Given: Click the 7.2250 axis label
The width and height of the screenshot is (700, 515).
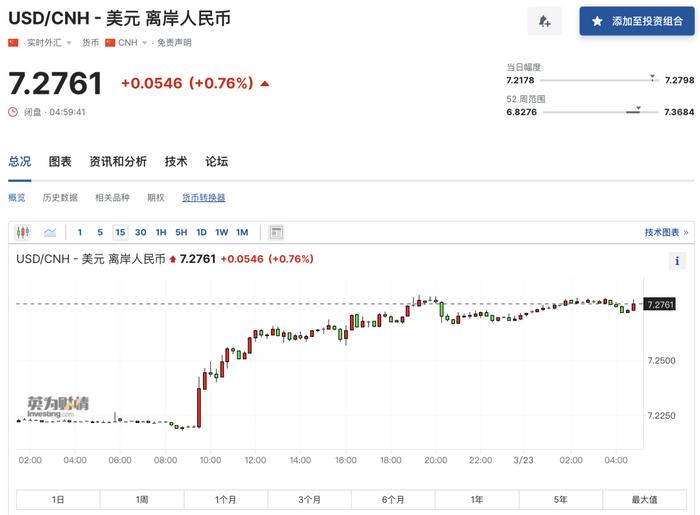Looking at the screenshot, I should pos(662,416).
